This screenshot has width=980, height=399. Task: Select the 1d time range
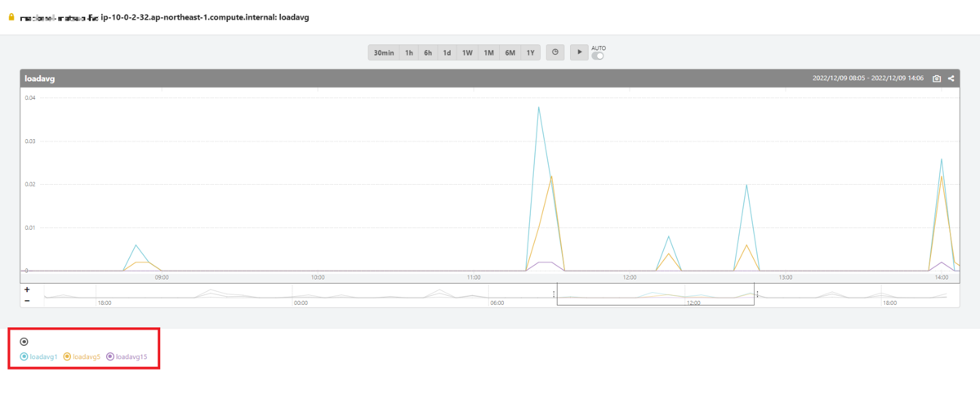pyautogui.click(x=447, y=52)
